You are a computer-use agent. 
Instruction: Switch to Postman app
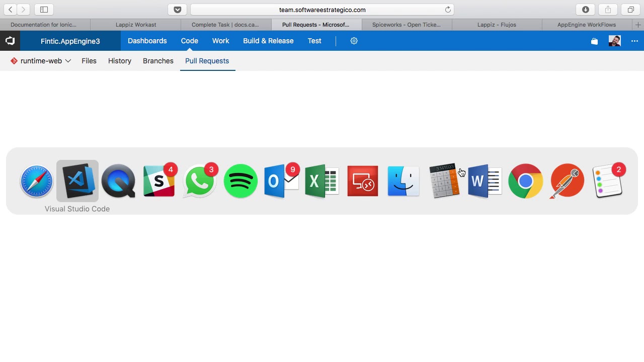[x=567, y=181]
